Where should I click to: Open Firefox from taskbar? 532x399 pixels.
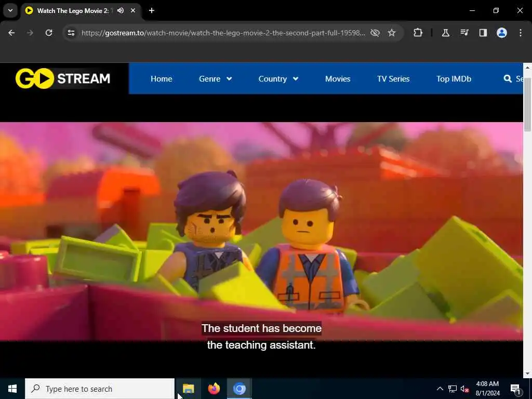click(214, 389)
